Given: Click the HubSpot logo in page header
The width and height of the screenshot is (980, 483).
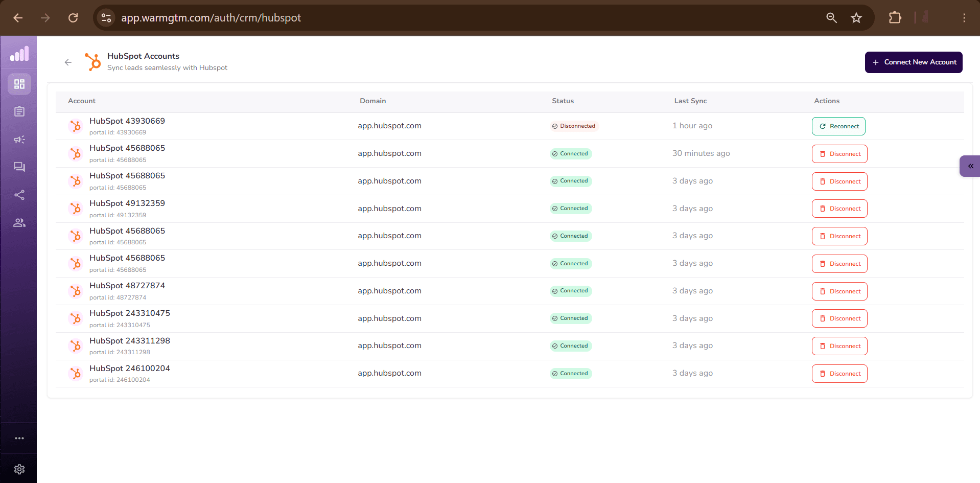Looking at the screenshot, I should tap(93, 62).
